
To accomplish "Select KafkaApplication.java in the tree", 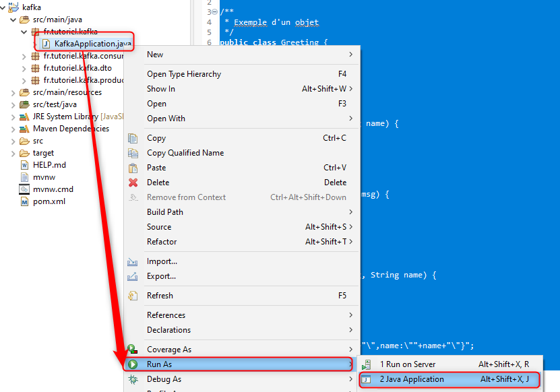I will point(92,44).
